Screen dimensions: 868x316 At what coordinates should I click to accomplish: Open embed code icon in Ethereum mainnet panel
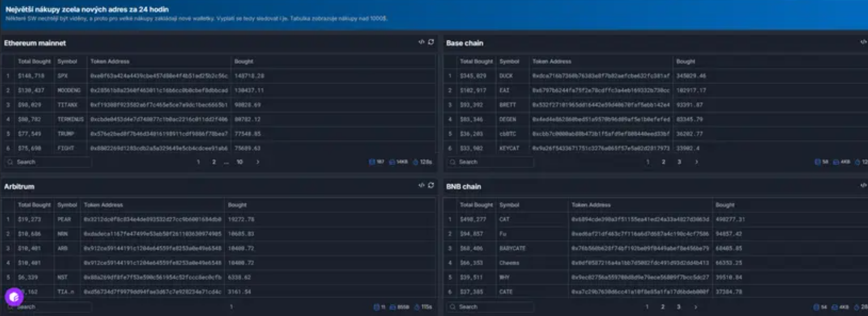click(x=421, y=42)
